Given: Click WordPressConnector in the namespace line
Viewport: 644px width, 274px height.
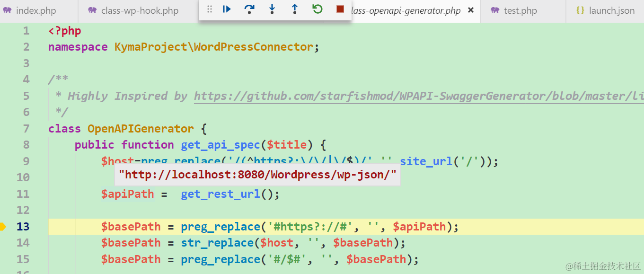Looking at the screenshot, I should coord(254,47).
